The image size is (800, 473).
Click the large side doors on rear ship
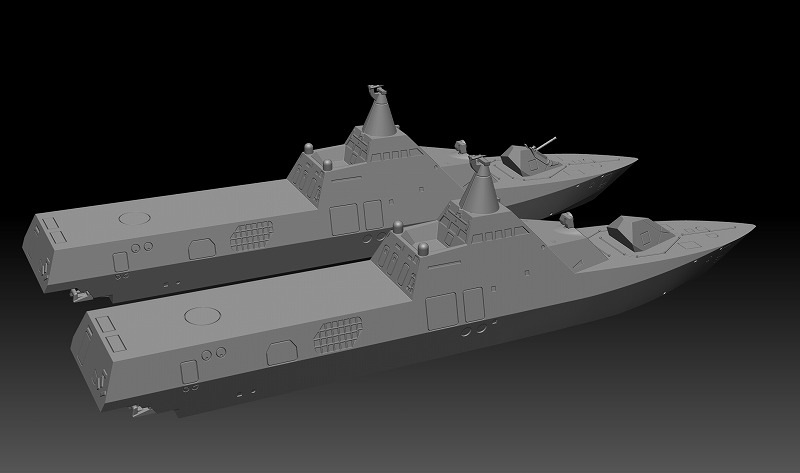(357, 217)
